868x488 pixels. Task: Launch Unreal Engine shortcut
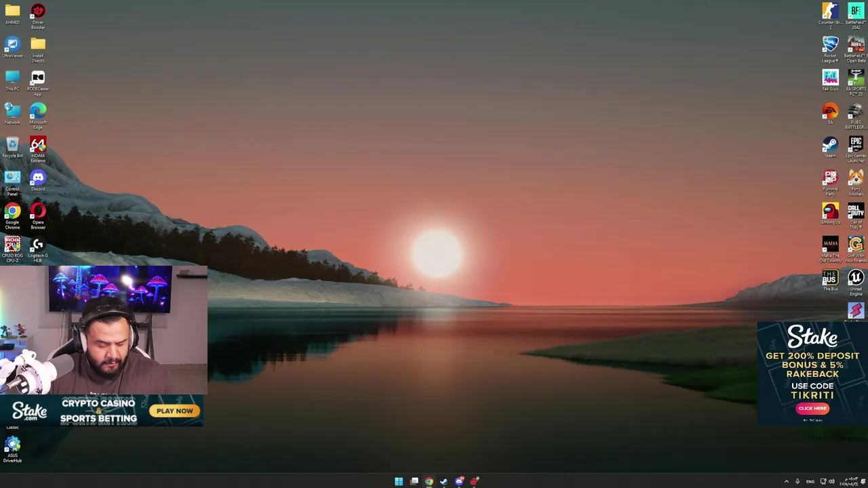point(856,282)
